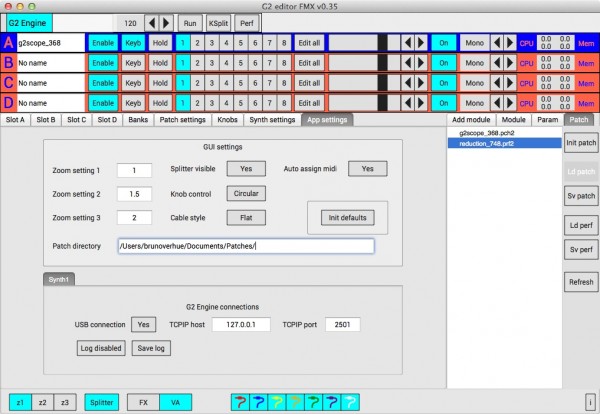
Task: Select variation 8 for slot D
Action: pos(284,103)
